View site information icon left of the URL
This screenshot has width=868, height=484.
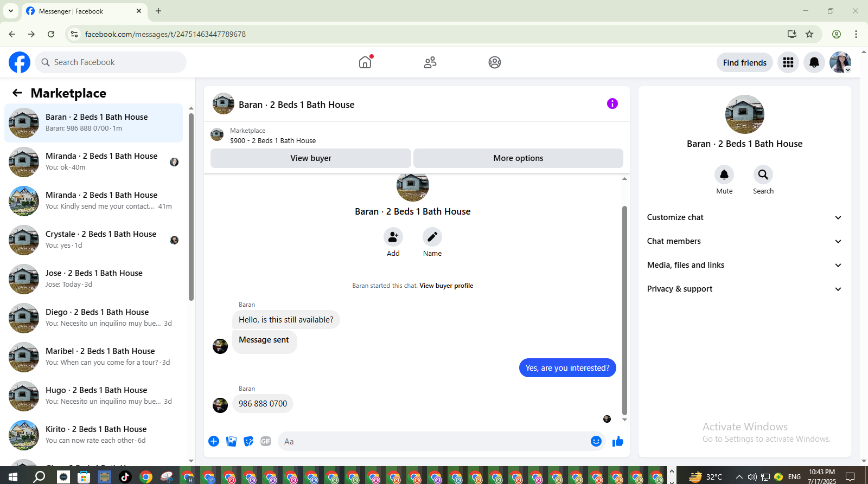coord(74,34)
